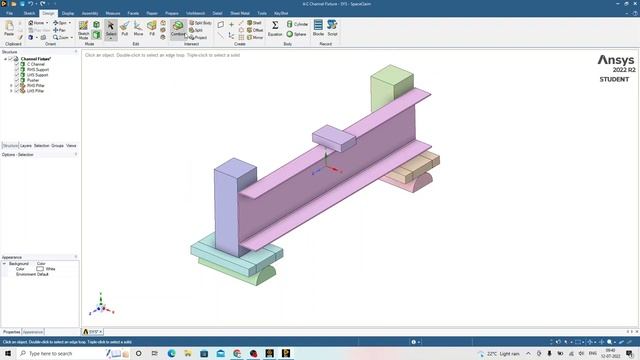Select the Shell tool

[x=254, y=23]
